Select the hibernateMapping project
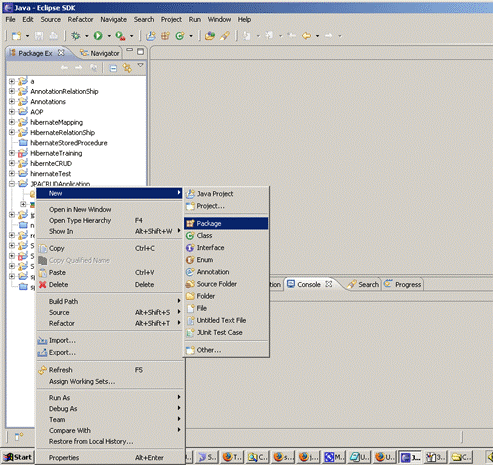Image resolution: width=493 pixels, height=465 pixels. pyautogui.click(x=56, y=122)
